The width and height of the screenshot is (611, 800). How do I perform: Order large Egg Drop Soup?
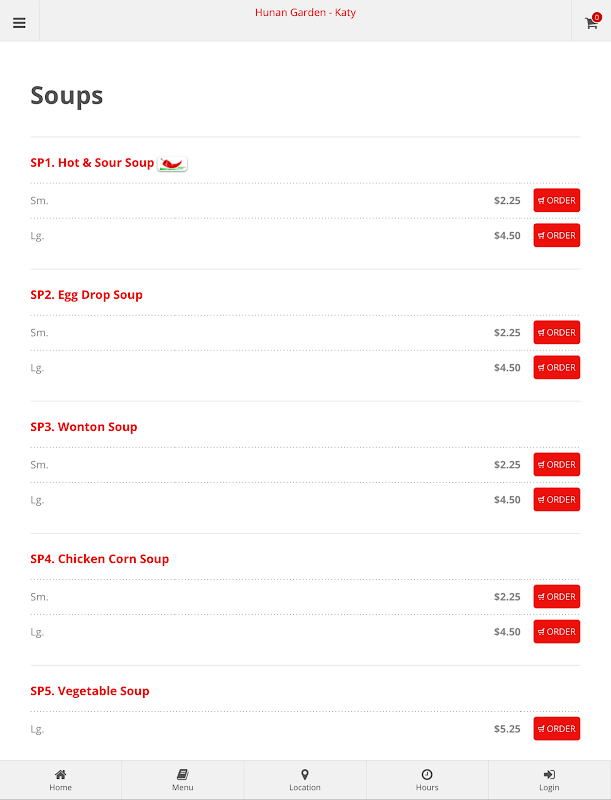556,367
